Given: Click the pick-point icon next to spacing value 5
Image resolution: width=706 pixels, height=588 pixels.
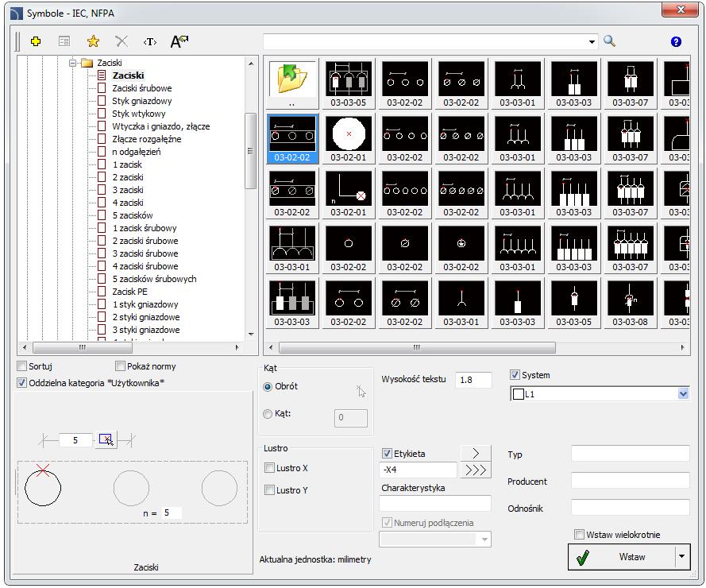Looking at the screenshot, I should click(x=106, y=439).
